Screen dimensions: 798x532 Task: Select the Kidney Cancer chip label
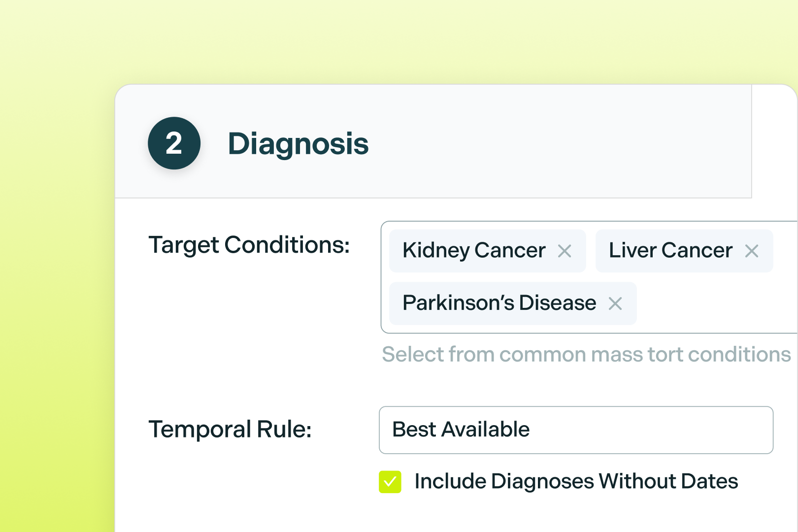point(474,251)
